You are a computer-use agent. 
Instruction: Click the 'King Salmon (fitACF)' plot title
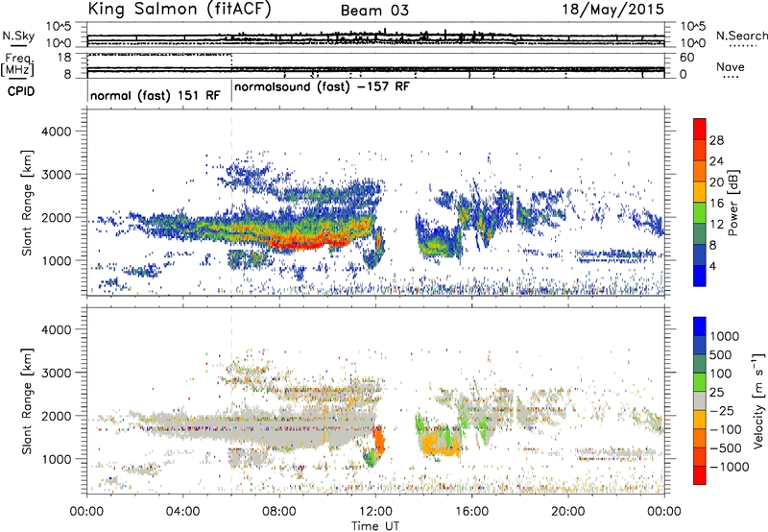[x=180, y=9]
